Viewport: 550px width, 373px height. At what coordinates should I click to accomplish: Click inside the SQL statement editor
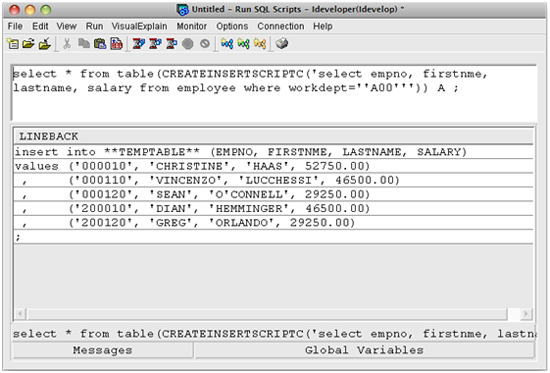[274, 93]
